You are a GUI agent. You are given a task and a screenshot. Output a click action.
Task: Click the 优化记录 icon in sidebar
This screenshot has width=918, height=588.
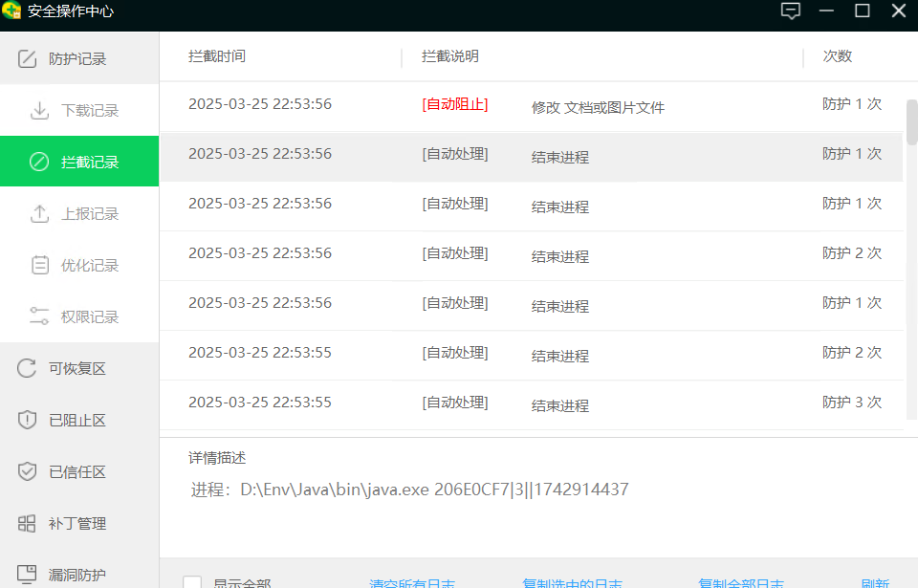(x=39, y=266)
